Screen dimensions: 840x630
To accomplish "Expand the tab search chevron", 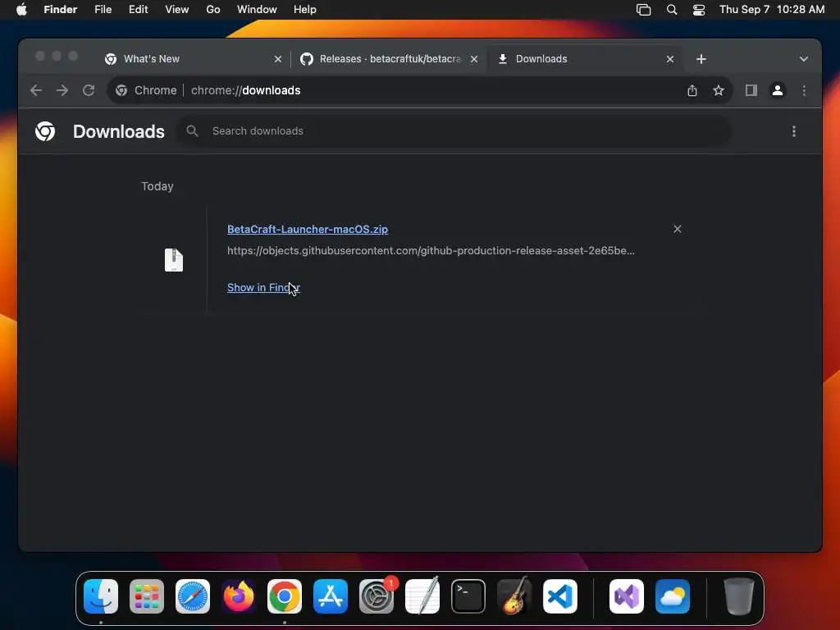I will pos(803,59).
